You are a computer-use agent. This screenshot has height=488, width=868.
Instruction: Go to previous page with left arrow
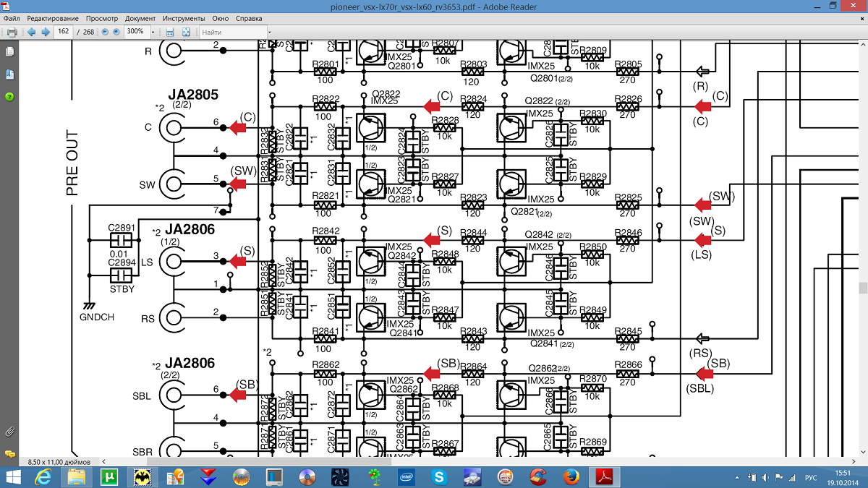tap(31, 32)
